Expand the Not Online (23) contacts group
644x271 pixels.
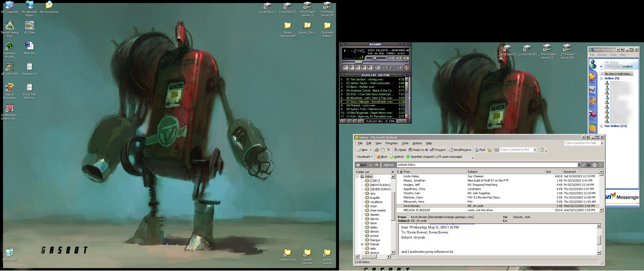coord(602,126)
